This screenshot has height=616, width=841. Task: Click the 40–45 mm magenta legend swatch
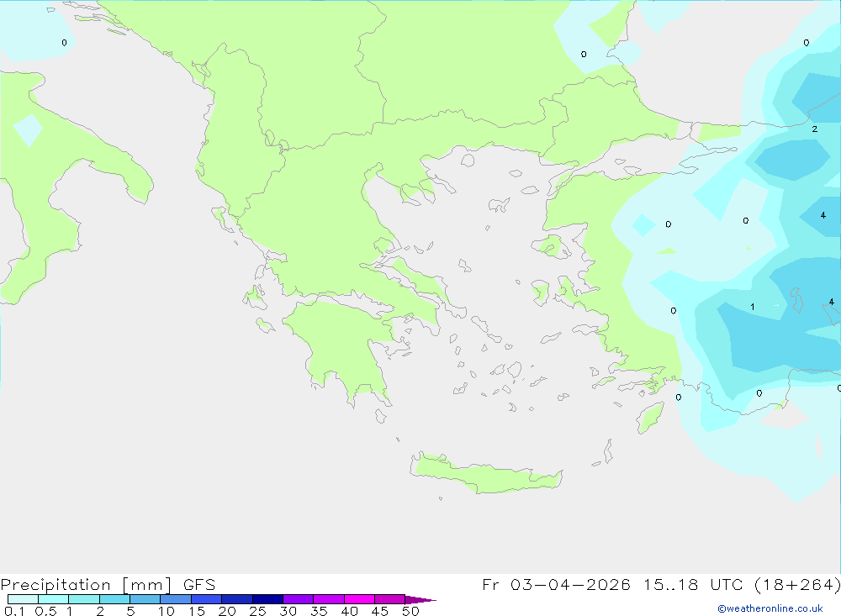coord(359,599)
